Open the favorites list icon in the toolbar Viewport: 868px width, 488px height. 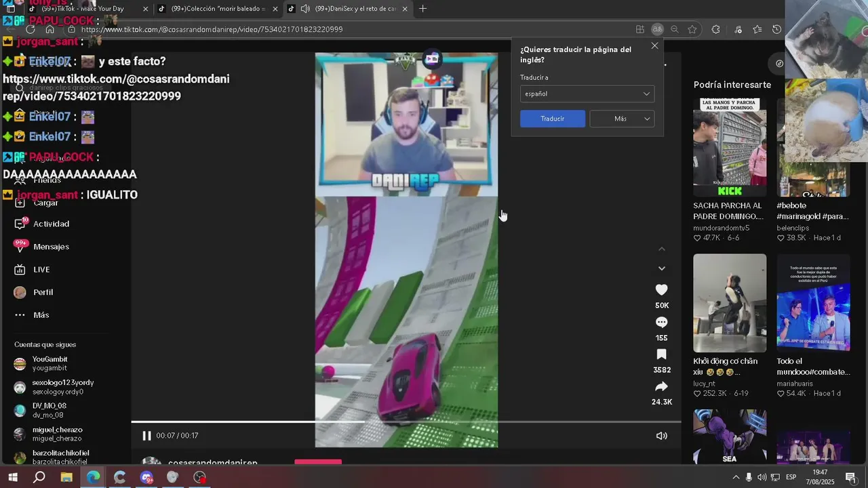coord(757,29)
